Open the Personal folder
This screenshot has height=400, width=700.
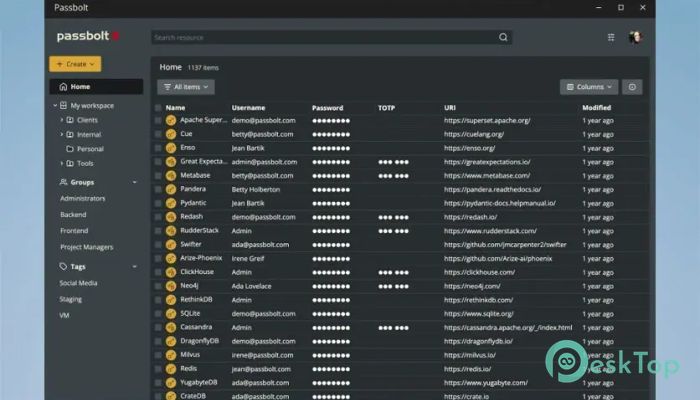pyautogui.click(x=90, y=149)
